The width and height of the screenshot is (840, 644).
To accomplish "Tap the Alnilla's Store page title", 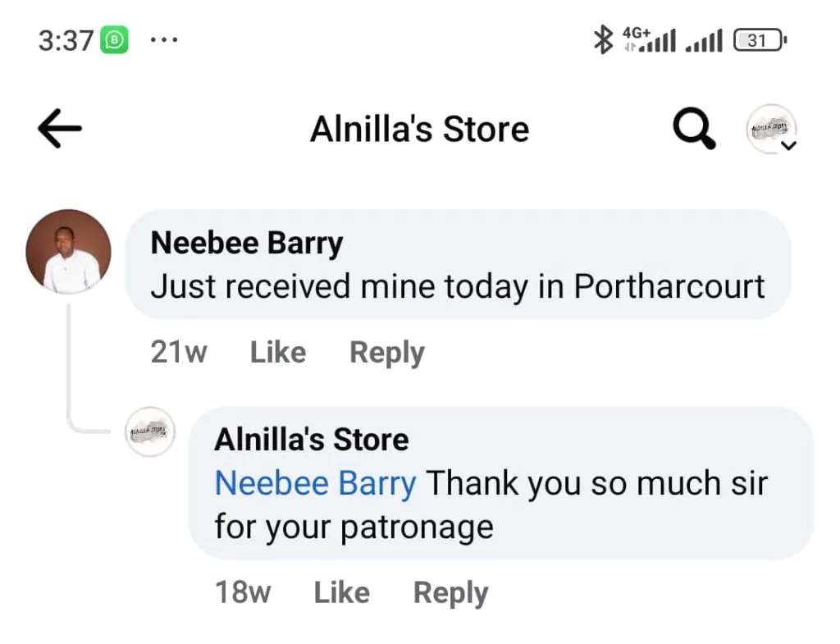I will pos(420,129).
